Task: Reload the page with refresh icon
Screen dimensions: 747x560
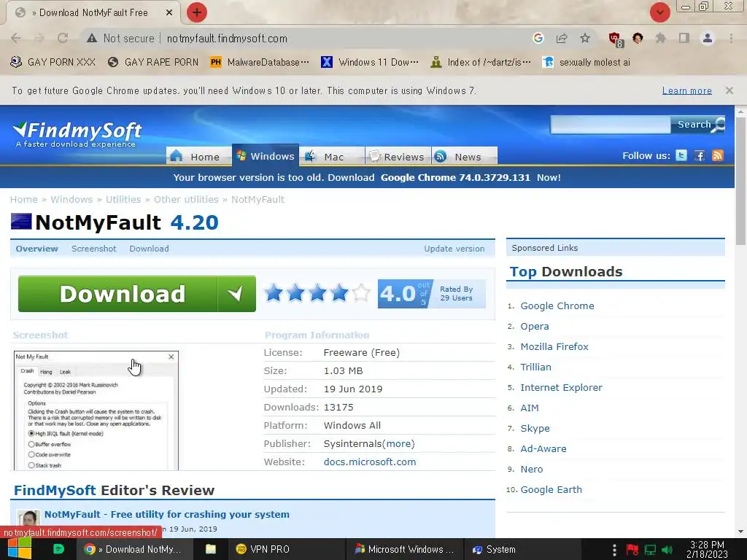Action: (63, 38)
